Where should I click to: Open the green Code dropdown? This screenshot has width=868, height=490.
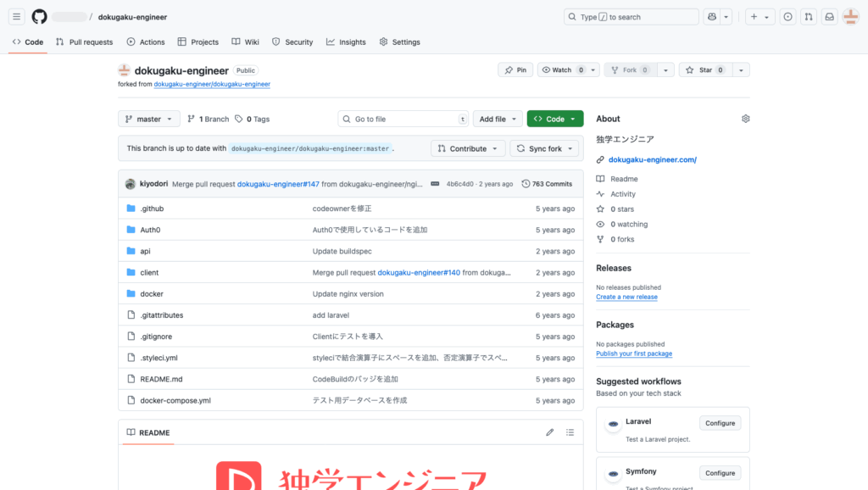(554, 119)
